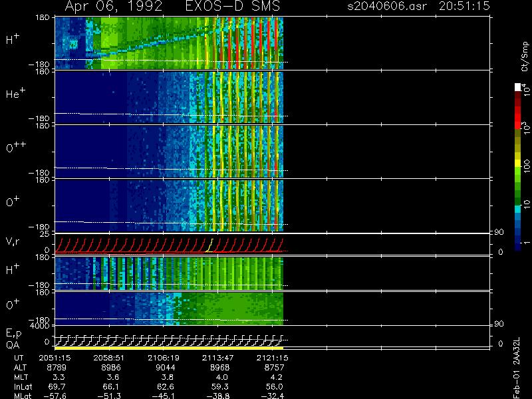Click the header time '20:51:15'
The height and width of the screenshot is (399, 532).
[464, 6]
